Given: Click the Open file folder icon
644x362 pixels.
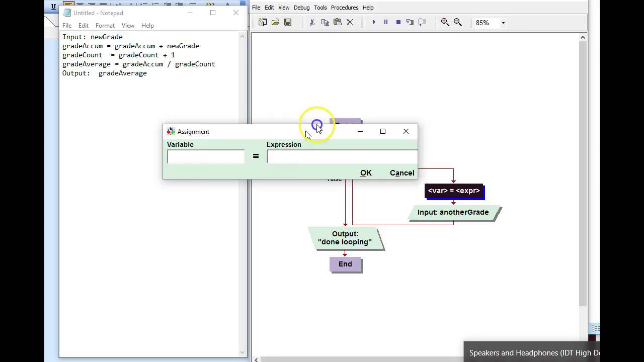Looking at the screenshot, I should [275, 22].
